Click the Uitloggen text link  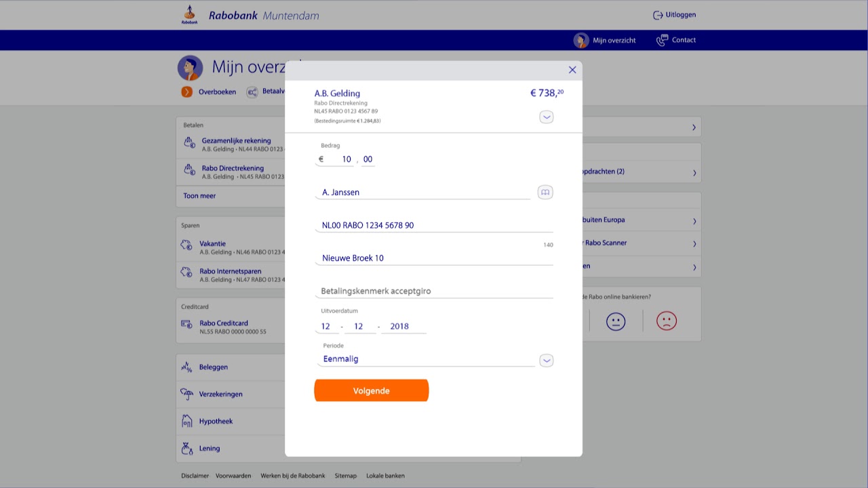click(x=680, y=15)
